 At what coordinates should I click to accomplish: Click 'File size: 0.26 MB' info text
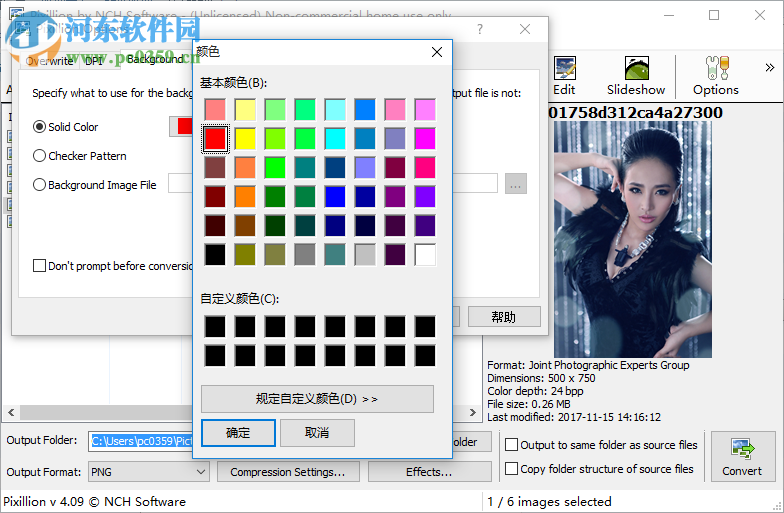pos(528,404)
